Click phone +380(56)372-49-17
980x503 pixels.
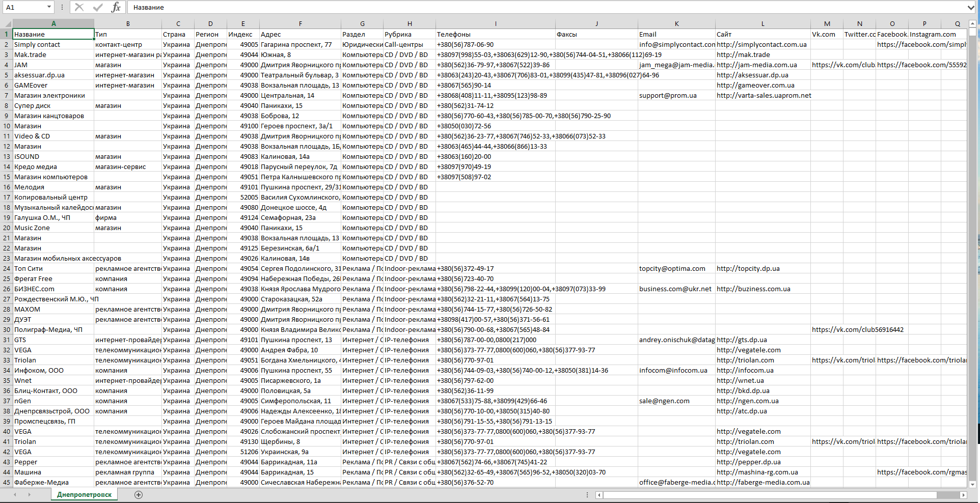[x=465, y=268]
